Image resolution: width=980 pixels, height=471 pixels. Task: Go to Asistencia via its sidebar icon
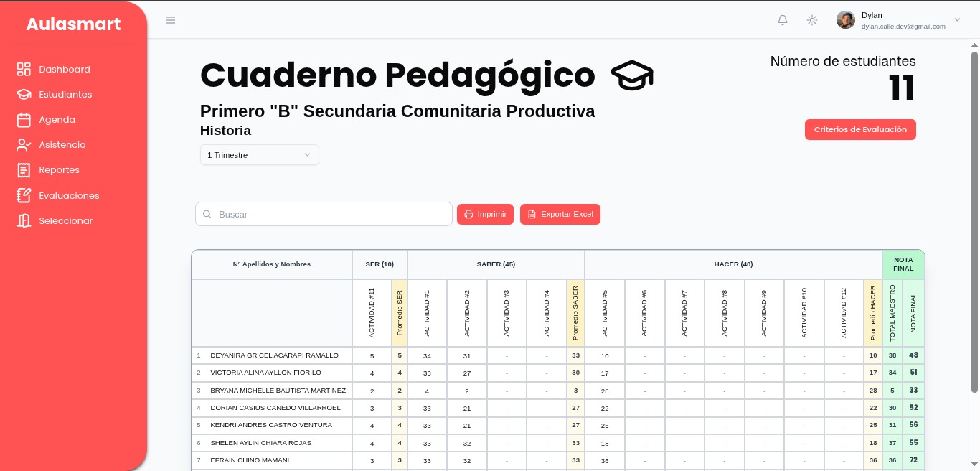tap(24, 144)
